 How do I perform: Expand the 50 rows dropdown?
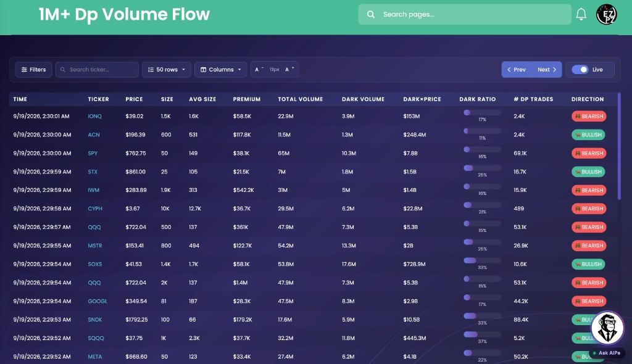[x=167, y=69]
